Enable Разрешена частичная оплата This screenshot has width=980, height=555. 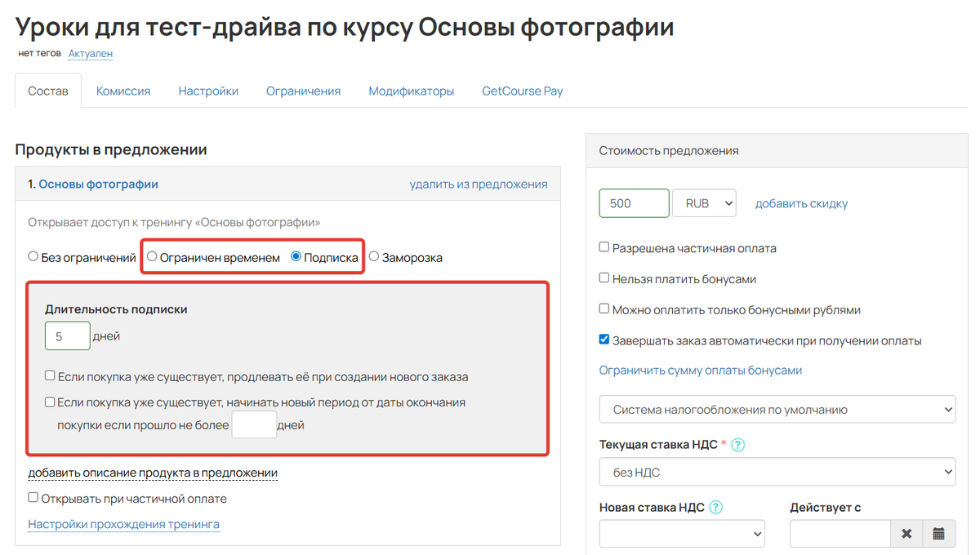[x=604, y=247]
